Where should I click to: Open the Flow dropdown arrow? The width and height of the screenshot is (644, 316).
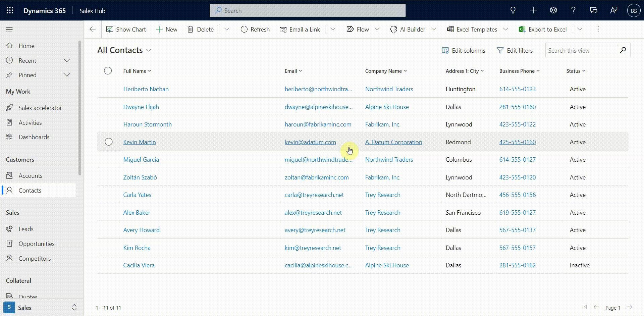[377, 30]
